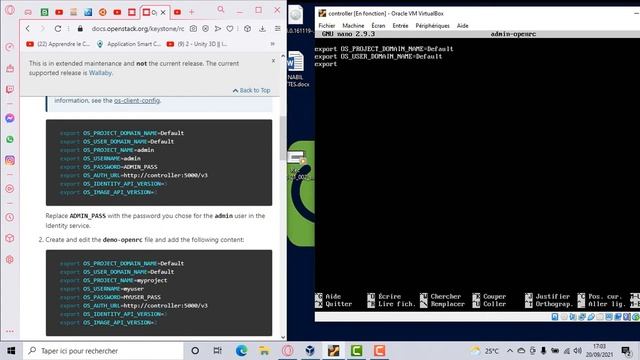The width and height of the screenshot is (640, 360).
Task: Click the 'export' line in the nano editor
Action: tap(326, 64)
